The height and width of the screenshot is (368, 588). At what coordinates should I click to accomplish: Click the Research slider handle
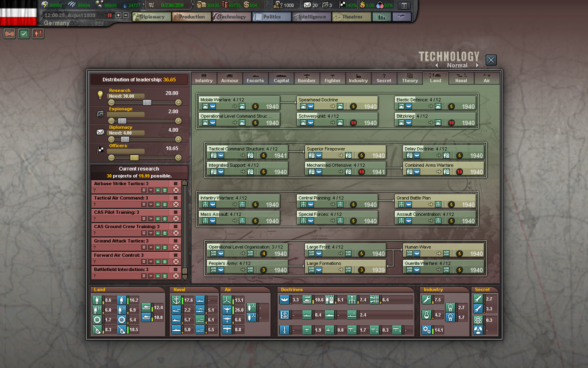click(x=147, y=102)
